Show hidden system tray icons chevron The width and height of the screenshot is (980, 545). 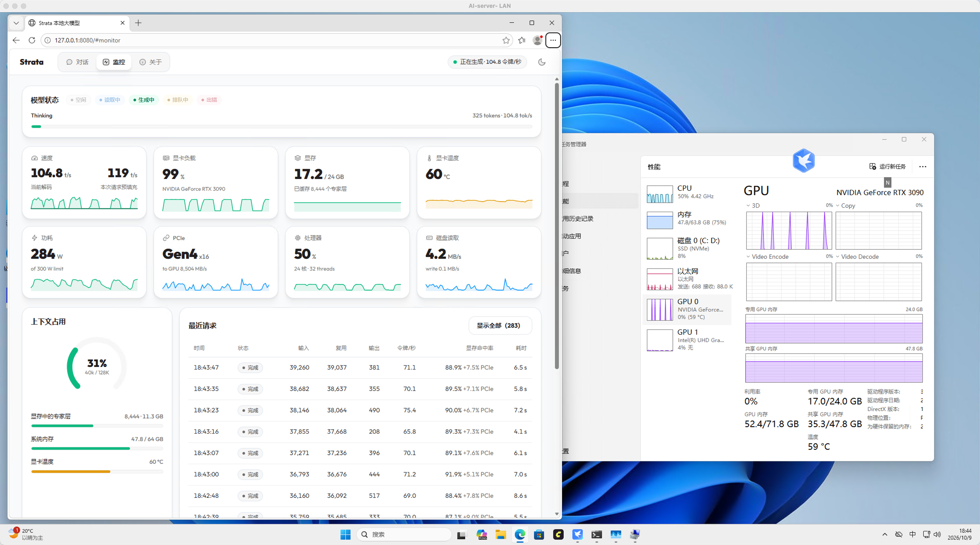[x=885, y=534]
